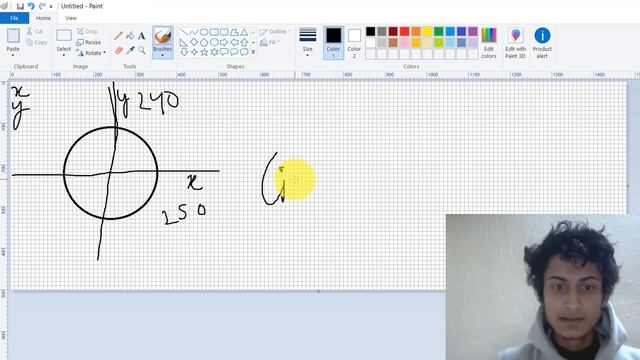
Task: Choose the Diamond shape
Action: tap(194, 42)
